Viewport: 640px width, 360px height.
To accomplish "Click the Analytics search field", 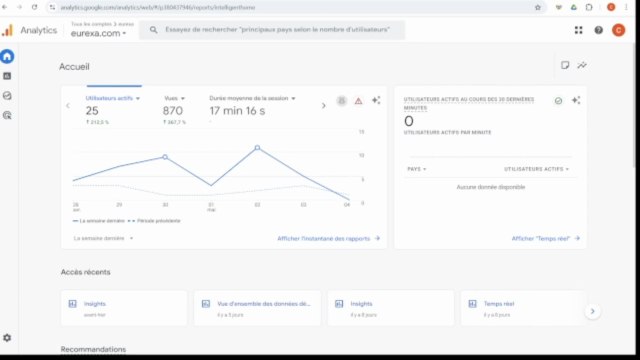I will click(272, 30).
